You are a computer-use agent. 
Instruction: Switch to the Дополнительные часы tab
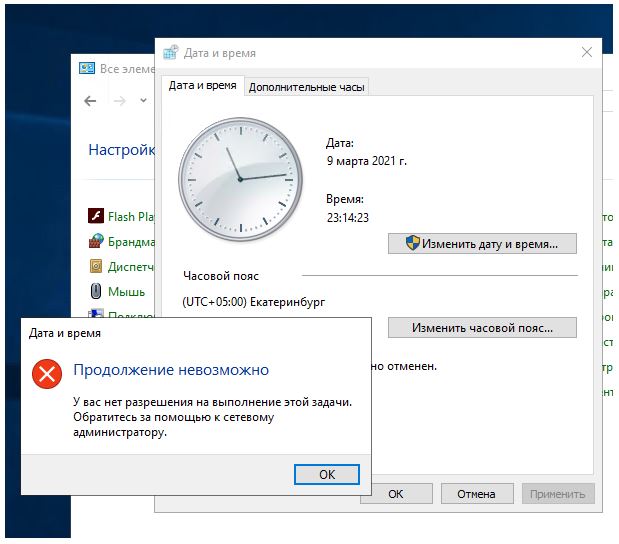307,87
